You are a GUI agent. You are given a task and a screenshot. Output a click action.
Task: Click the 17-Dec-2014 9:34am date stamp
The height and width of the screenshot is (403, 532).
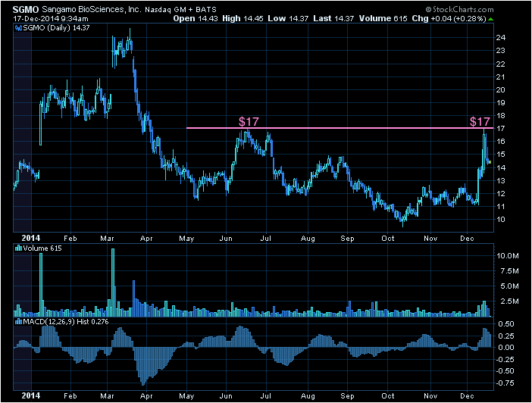[x=51, y=19]
